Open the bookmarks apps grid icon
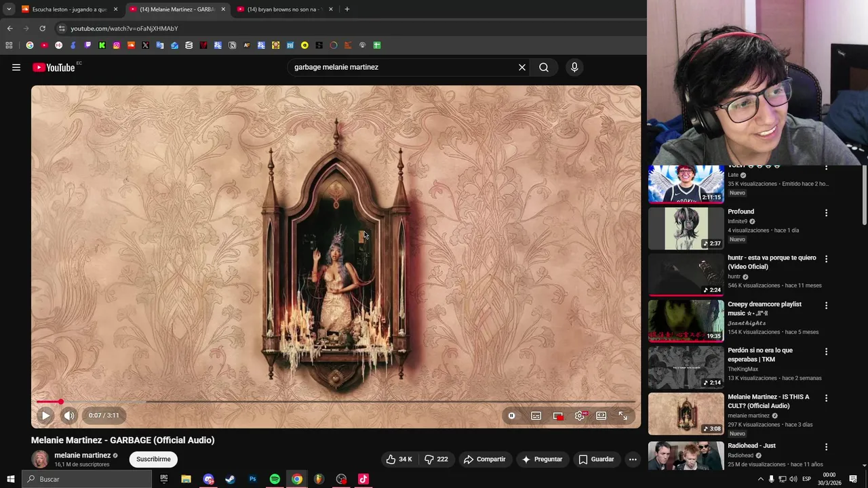This screenshot has height=488, width=868. click(9, 45)
